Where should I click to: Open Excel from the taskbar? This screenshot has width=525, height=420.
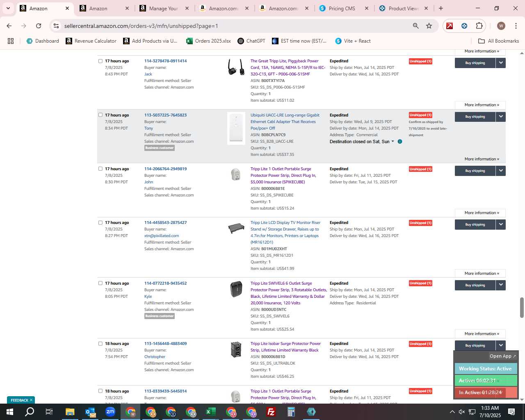tap(211, 412)
